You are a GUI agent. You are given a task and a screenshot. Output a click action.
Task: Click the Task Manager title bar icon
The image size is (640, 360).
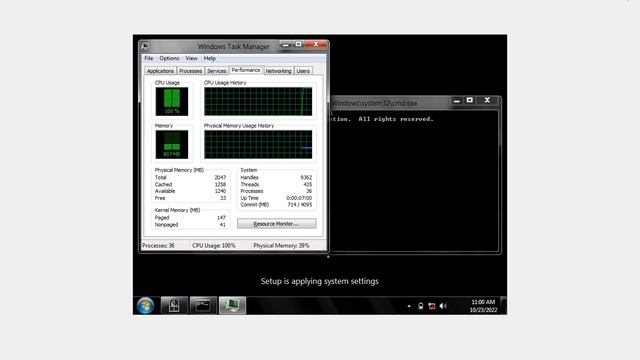[145, 46]
